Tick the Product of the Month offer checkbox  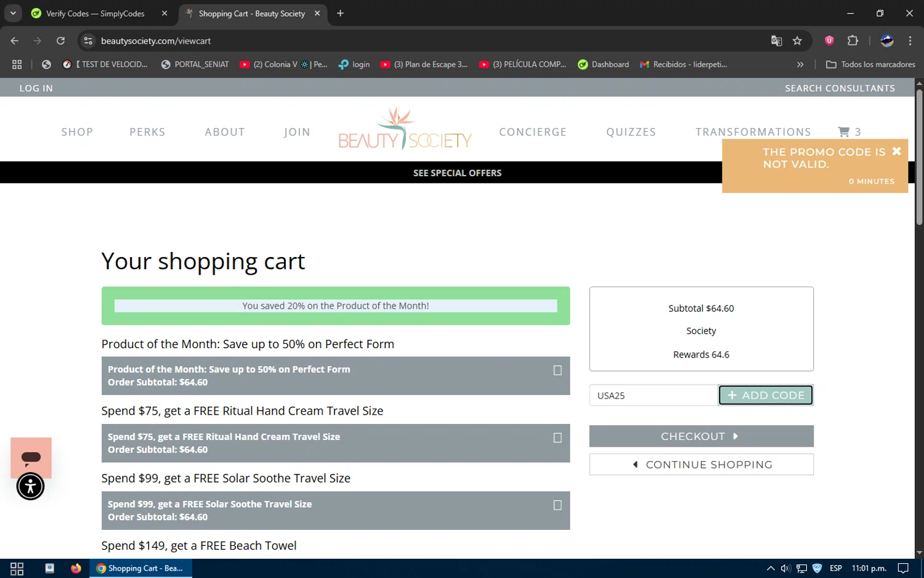coord(557,370)
